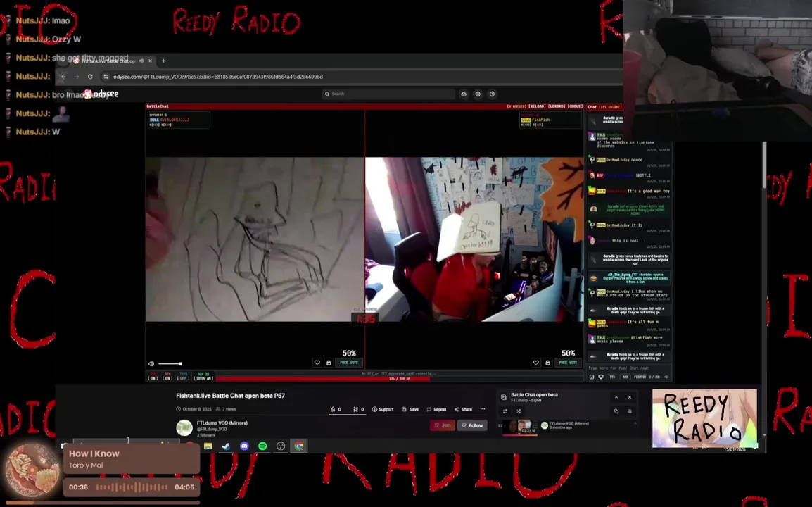812x507 pixels.
Task: Open OBS Studio from taskbar
Action: coord(281,446)
